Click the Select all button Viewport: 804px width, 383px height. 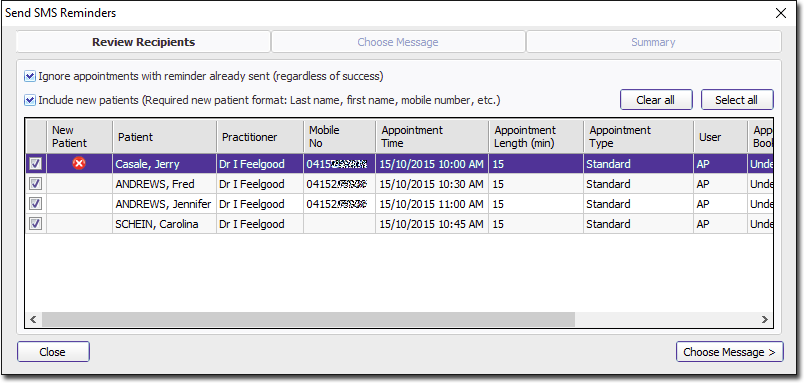point(737,100)
